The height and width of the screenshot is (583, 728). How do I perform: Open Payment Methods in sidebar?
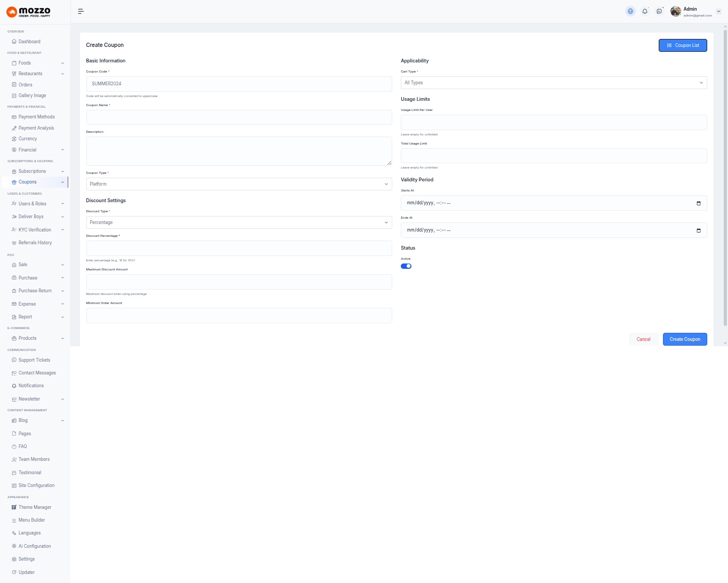pos(36,117)
